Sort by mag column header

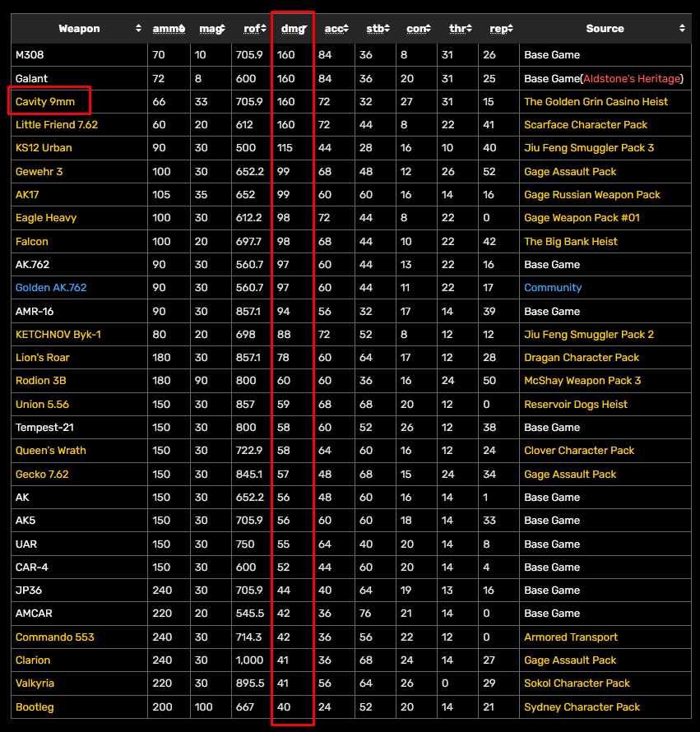pyautogui.click(x=211, y=29)
